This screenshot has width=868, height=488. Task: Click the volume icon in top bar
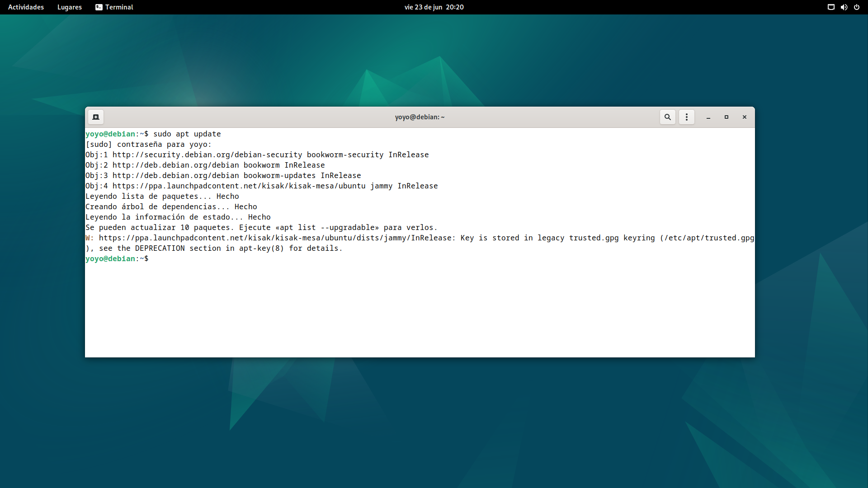(x=844, y=7)
